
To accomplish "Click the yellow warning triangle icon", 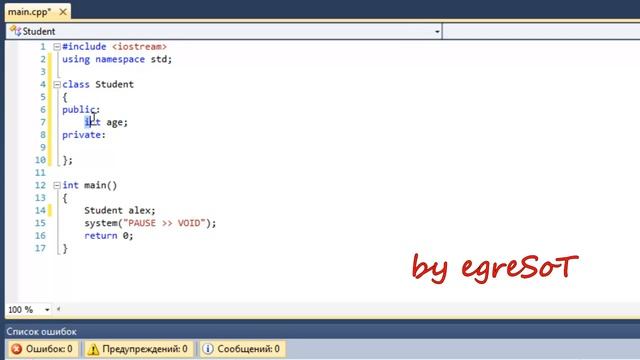I will coord(93,349).
